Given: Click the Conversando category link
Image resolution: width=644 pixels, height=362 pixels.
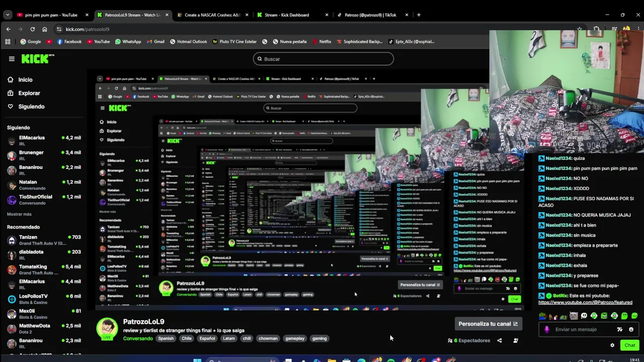Looking at the screenshot, I should click(138, 338).
